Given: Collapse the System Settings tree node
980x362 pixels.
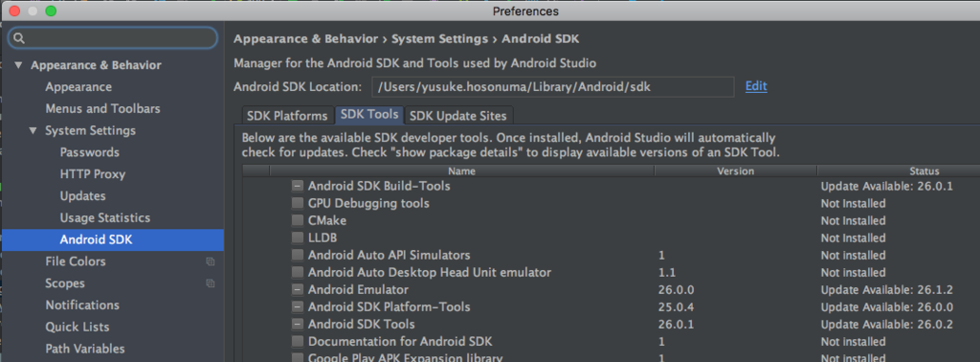Looking at the screenshot, I should point(33,130).
